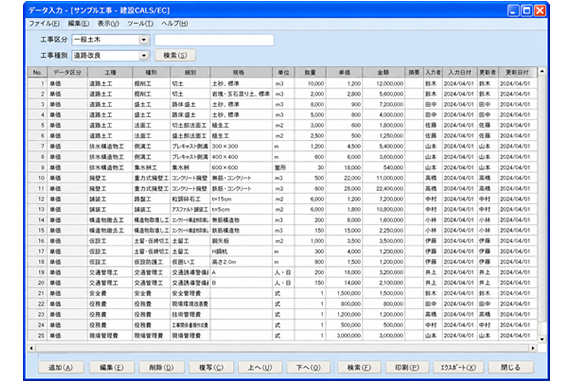Open the 編集(E) menu
Screen dimensions: 573x382
click(x=78, y=24)
